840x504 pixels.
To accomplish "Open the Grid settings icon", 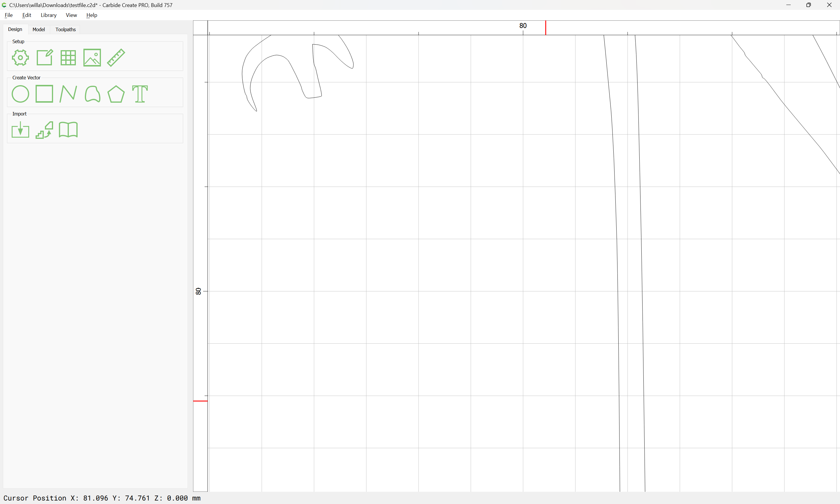I will tap(68, 58).
